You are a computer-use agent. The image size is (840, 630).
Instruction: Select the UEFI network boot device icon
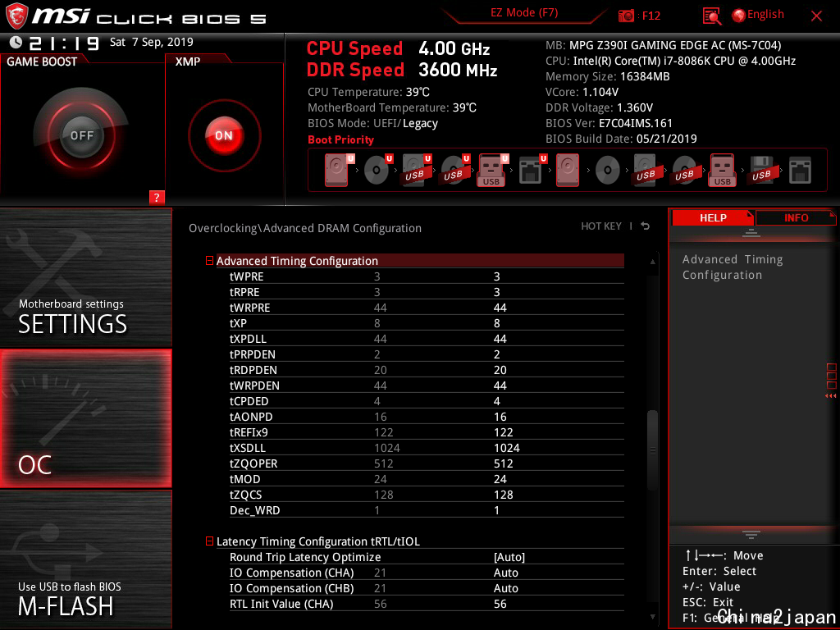coord(532,170)
